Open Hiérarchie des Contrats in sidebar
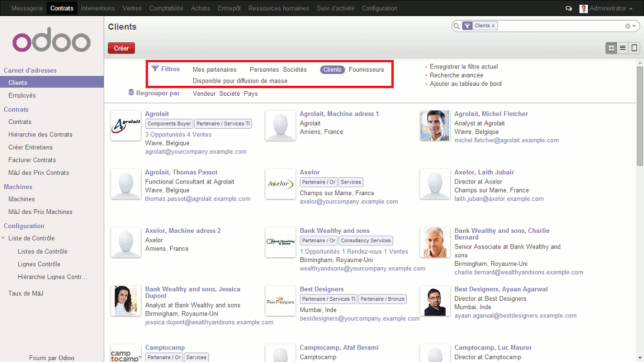Screen dimensions: 644x362 click(40, 134)
